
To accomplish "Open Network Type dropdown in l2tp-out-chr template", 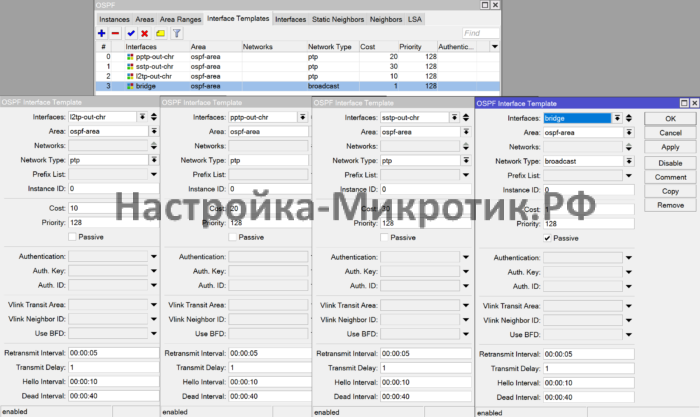I will click(x=154, y=160).
